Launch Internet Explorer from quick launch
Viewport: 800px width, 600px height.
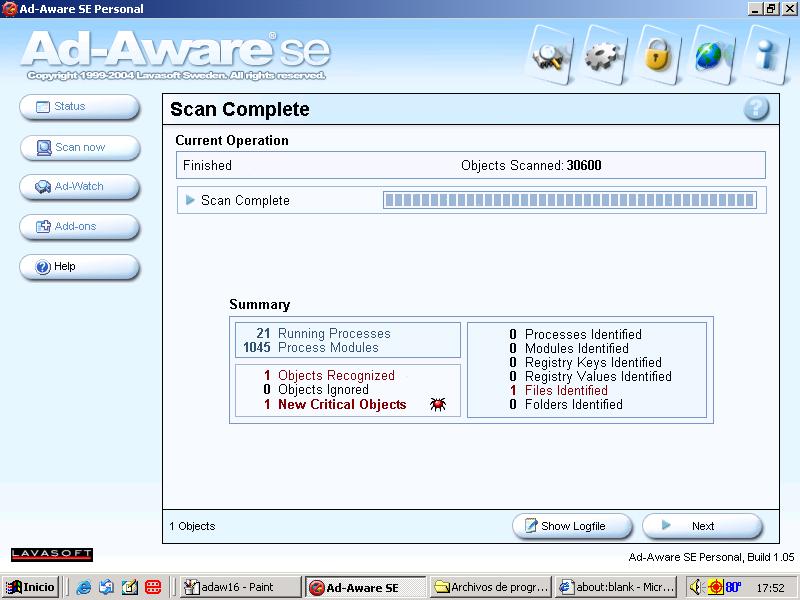(x=83, y=587)
